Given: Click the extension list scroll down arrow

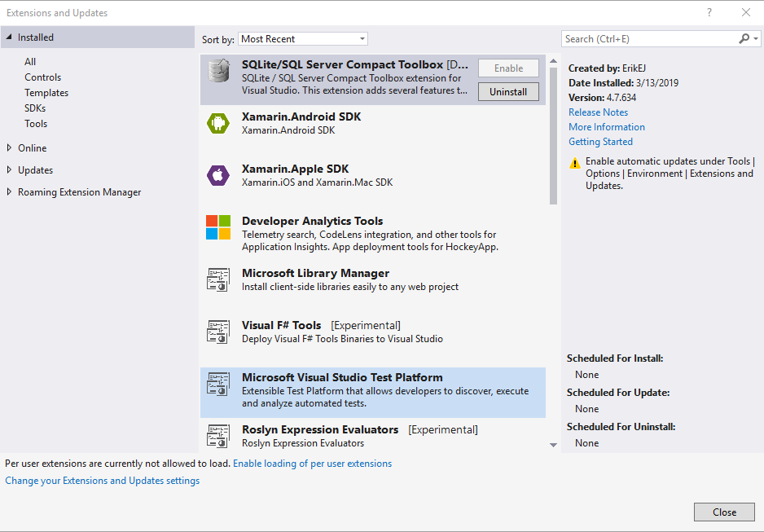Looking at the screenshot, I should (x=554, y=445).
